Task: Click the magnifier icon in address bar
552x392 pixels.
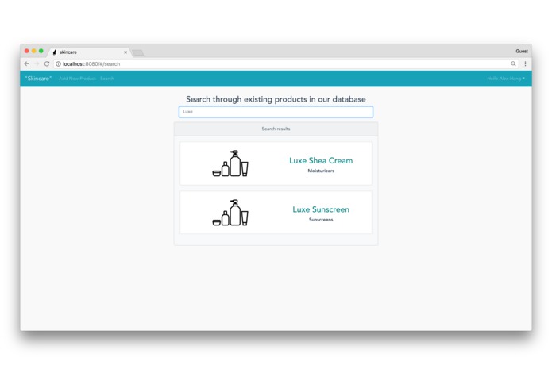Action: pyautogui.click(x=513, y=63)
